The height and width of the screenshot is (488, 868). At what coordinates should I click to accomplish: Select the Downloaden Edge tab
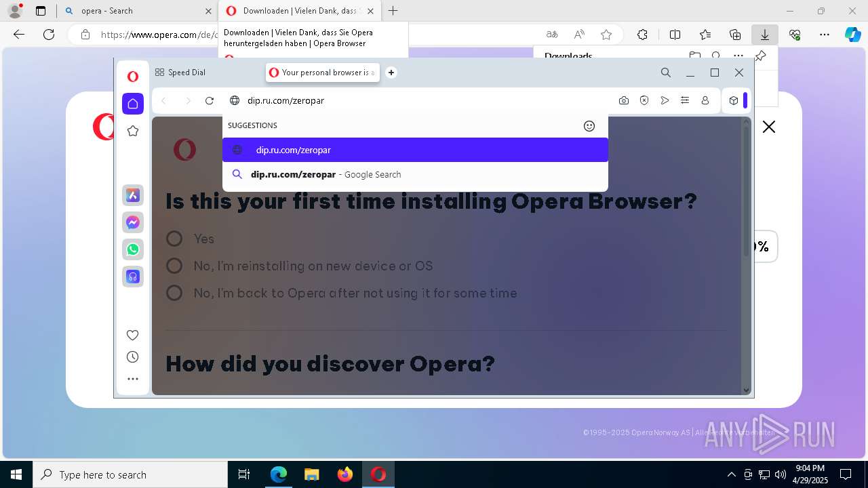click(298, 11)
